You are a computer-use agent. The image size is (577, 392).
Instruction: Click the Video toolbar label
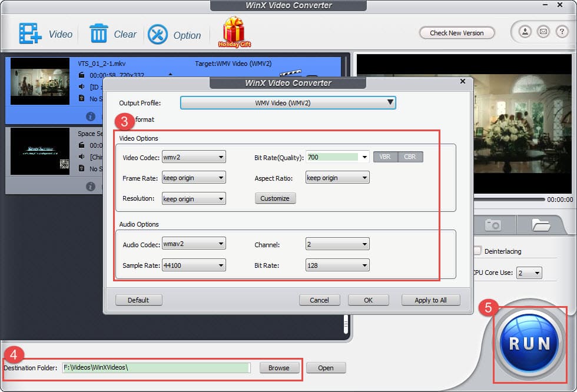60,34
